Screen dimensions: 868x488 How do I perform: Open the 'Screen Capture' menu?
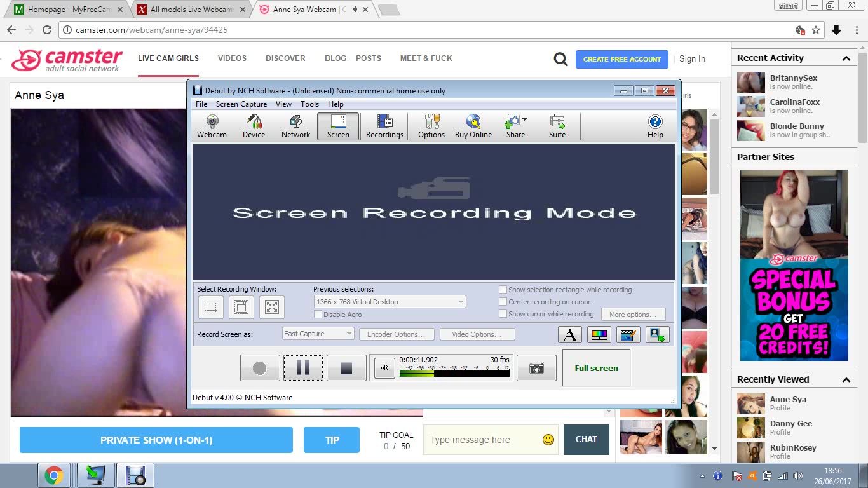(241, 104)
